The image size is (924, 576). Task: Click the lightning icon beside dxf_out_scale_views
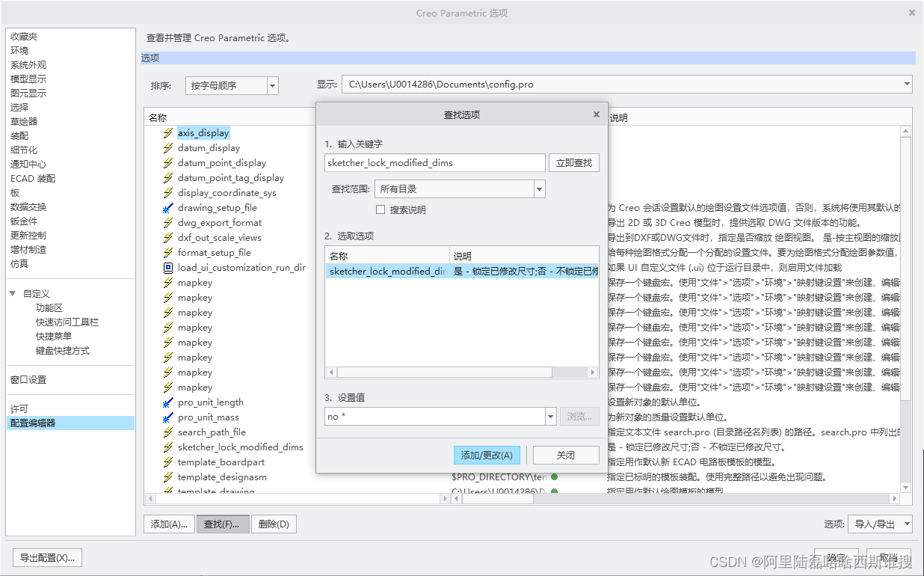click(168, 238)
